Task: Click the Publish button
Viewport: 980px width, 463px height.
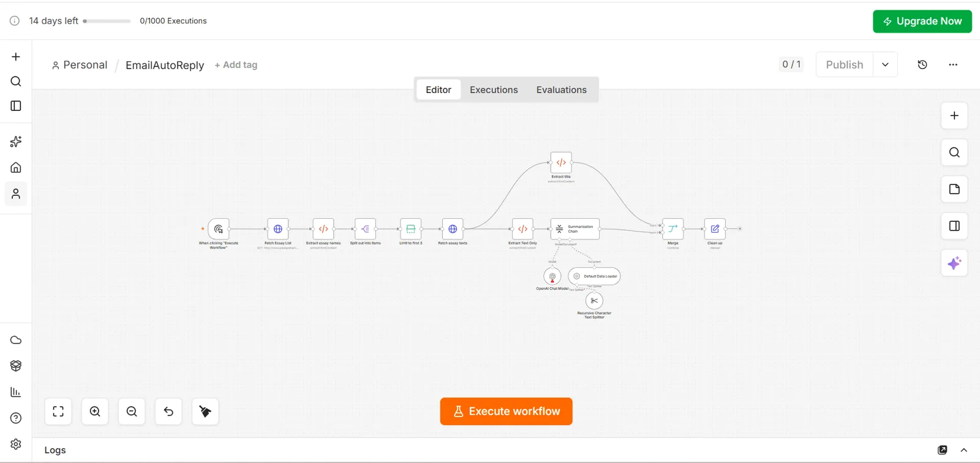Action: [x=845, y=65]
